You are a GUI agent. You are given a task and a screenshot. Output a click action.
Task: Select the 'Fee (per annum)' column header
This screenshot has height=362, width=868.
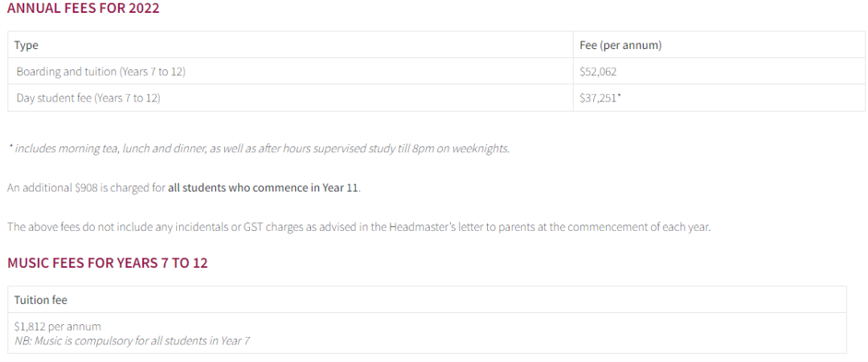pos(620,45)
